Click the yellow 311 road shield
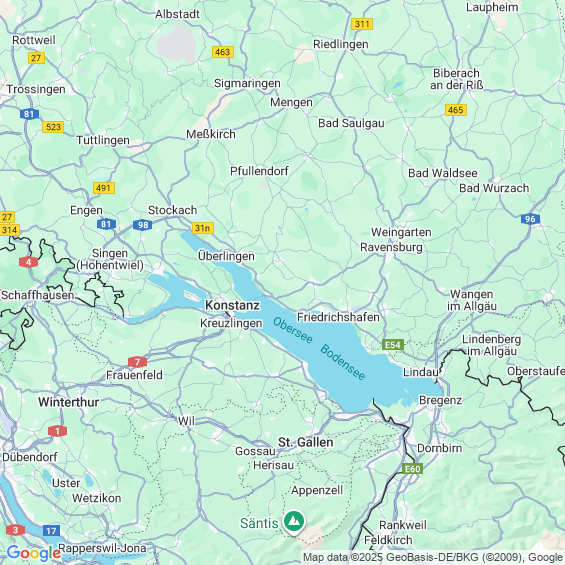The height and width of the screenshot is (565, 565). [362, 24]
